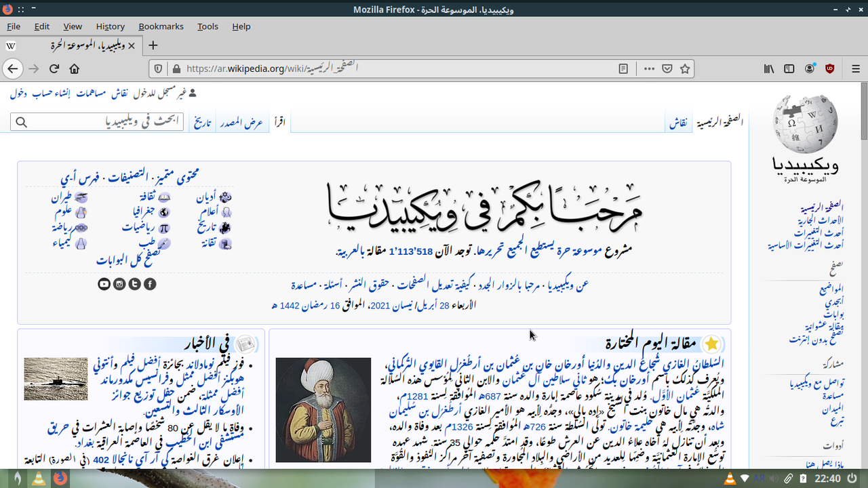The height and width of the screenshot is (488, 868).
Task: Open the uBlock Origin extension icon
Action: (x=829, y=68)
